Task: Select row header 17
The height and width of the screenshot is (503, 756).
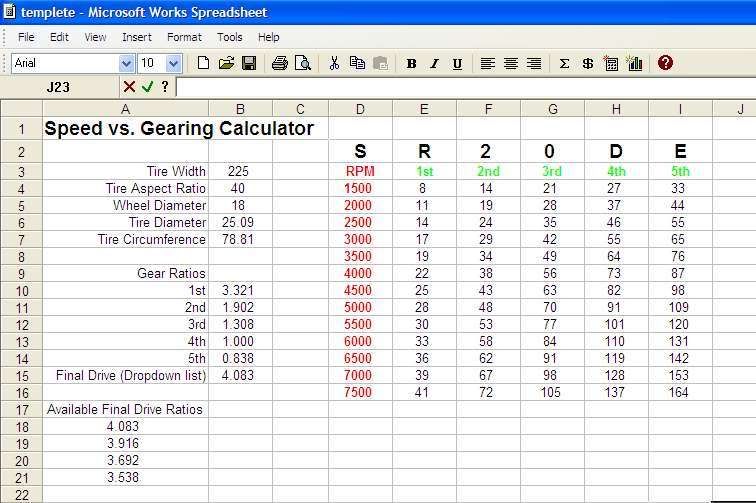Action: pyautogui.click(x=22, y=410)
